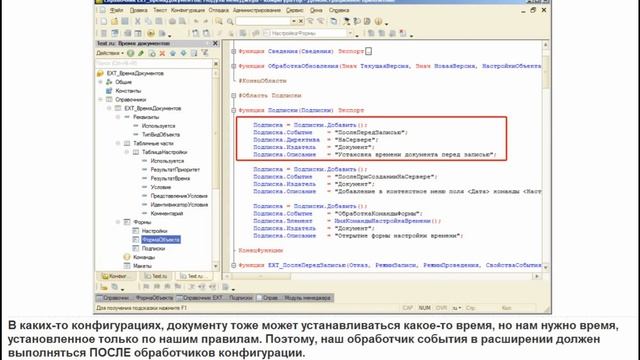Collapse the Табличные части node
This screenshot has height=360, width=640.
tap(118, 143)
